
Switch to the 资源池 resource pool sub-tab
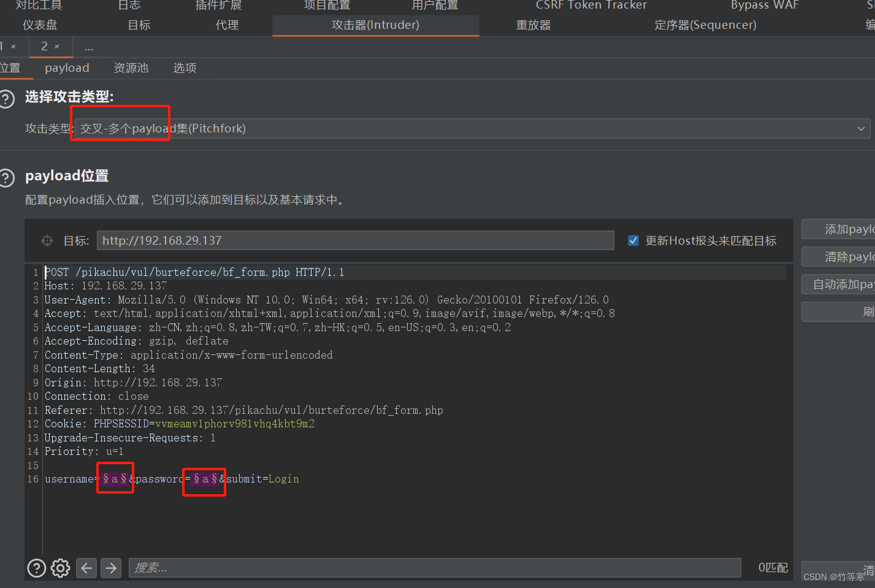tap(131, 68)
